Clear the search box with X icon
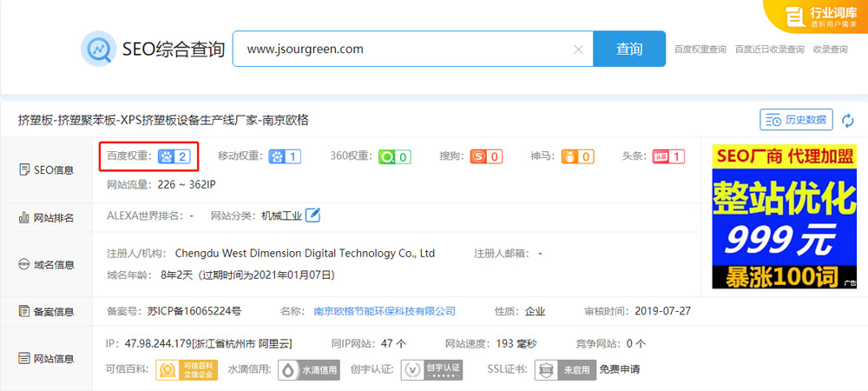868x391 pixels. [578, 50]
